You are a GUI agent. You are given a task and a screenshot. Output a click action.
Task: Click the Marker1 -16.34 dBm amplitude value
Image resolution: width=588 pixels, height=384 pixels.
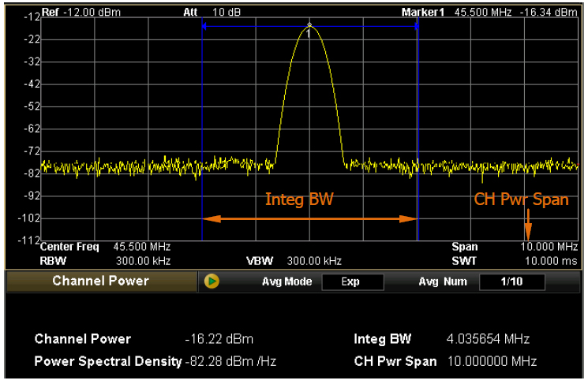[549, 12]
